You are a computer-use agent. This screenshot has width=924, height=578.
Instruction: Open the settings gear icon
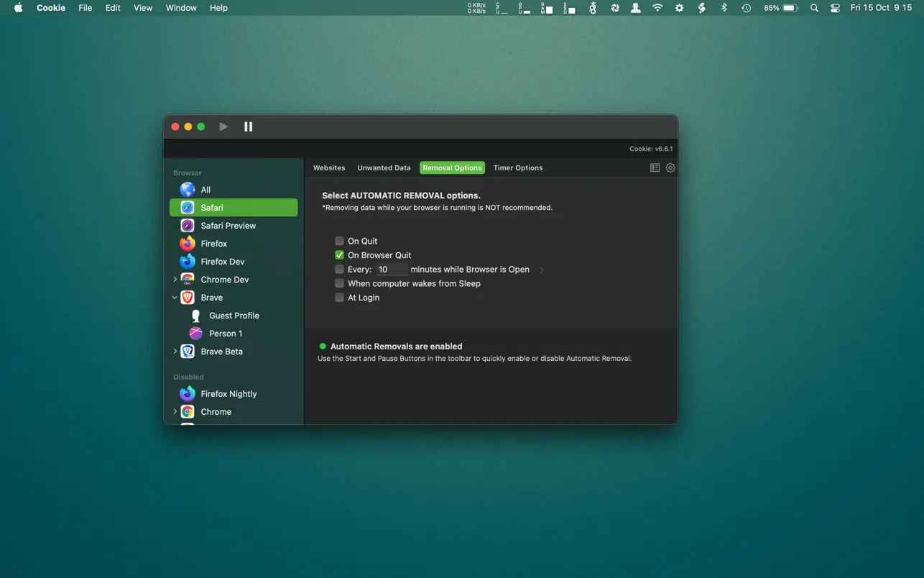(670, 168)
